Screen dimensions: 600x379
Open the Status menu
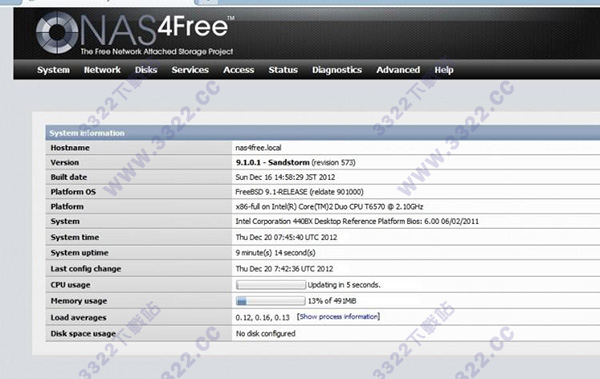[283, 70]
